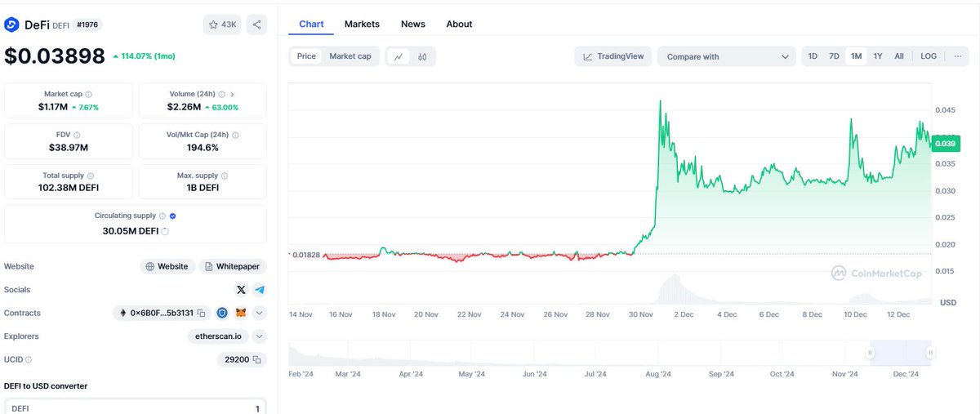This screenshot has height=414, width=980.
Task: Toggle LOG scale on the chart
Action: (929, 56)
